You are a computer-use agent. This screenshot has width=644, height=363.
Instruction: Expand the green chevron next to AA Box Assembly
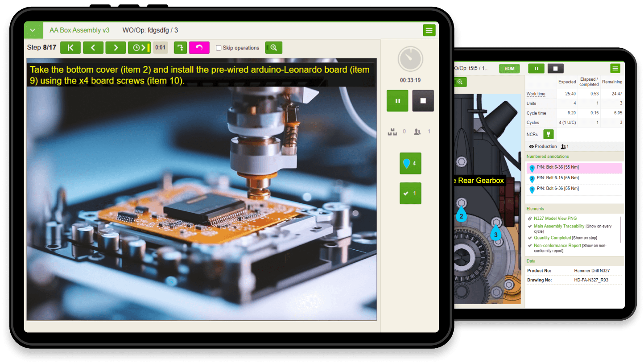tap(33, 30)
